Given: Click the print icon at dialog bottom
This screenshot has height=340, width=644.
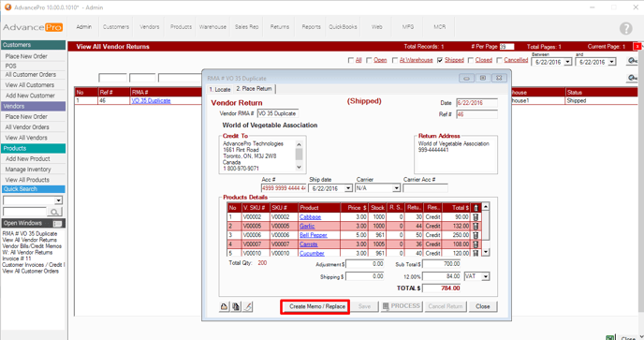Looking at the screenshot, I should point(224,306).
